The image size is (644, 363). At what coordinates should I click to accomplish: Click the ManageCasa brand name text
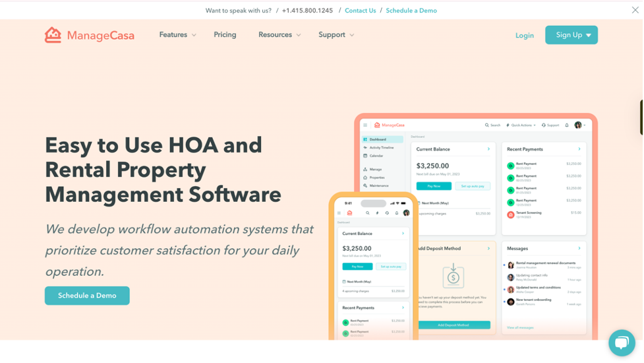101,36
